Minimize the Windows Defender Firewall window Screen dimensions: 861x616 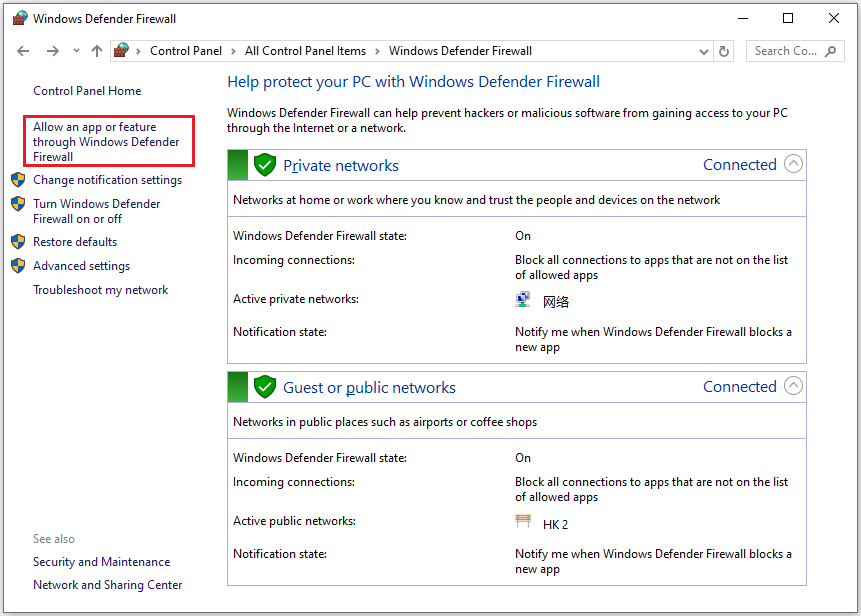(743, 18)
